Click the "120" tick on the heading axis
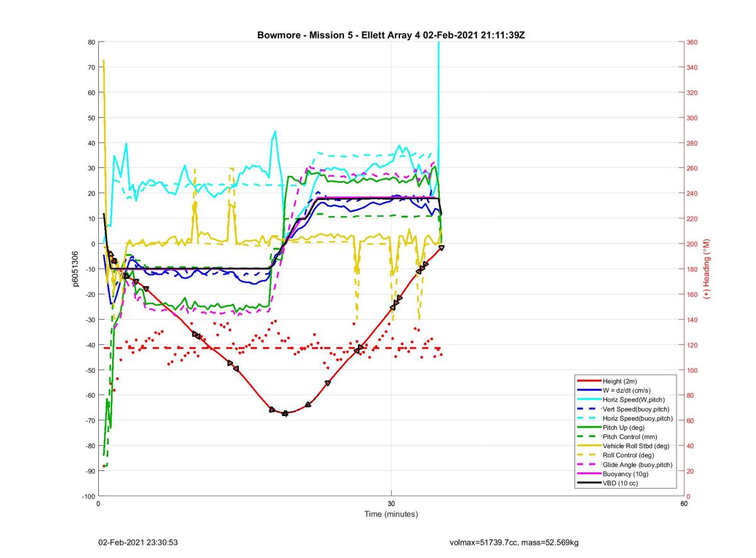 (692, 345)
